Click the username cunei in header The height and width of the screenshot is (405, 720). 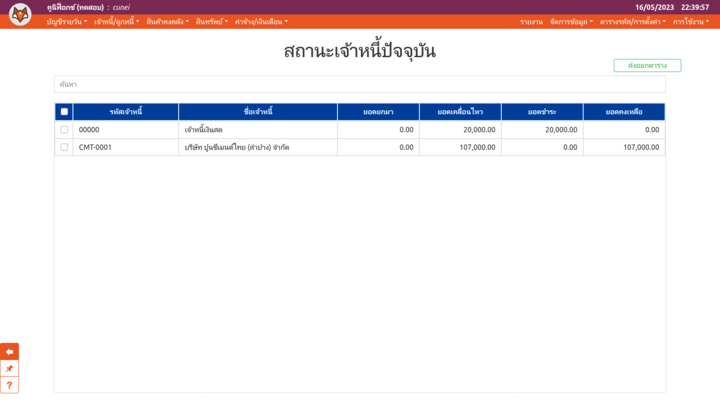pos(121,7)
